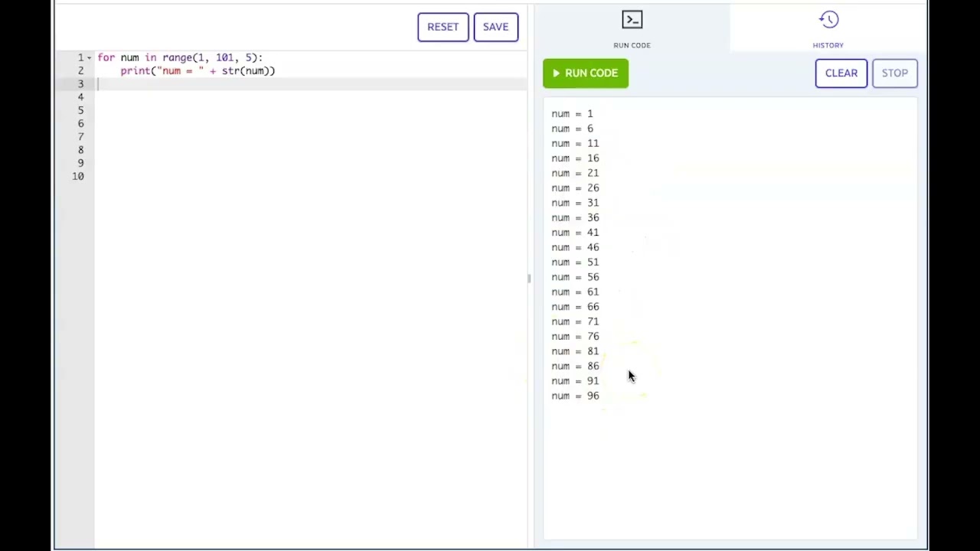Click output line 'num = 51'
This screenshot has width=980, height=551.
pyautogui.click(x=575, y=262)
